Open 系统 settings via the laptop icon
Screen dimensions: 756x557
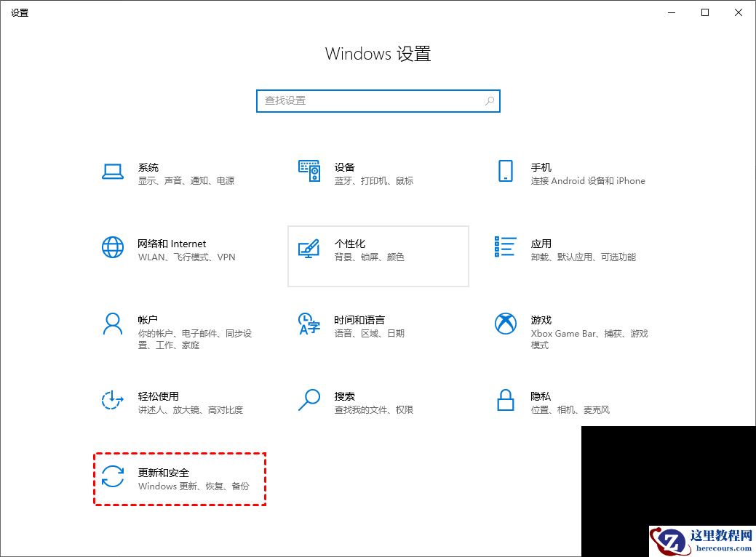tap(112, 172)
